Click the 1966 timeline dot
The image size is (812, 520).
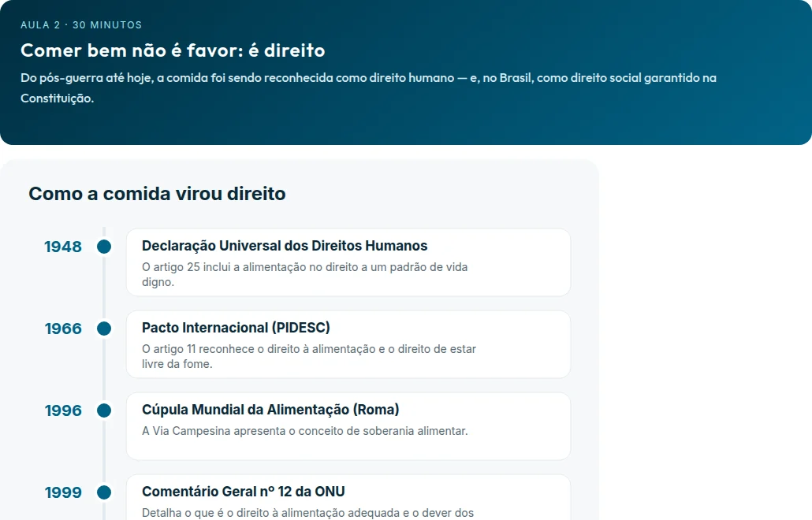coord(104,329)
